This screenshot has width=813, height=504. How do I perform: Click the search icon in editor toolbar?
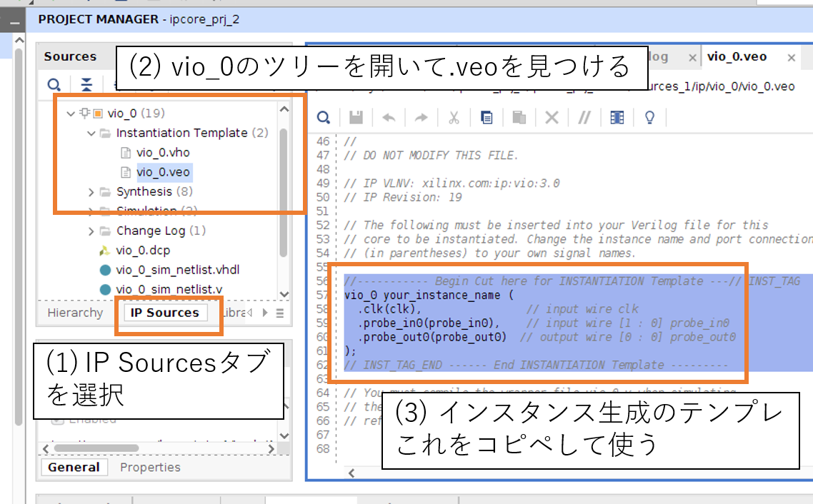pyautogui.click(x=324, y=118)
